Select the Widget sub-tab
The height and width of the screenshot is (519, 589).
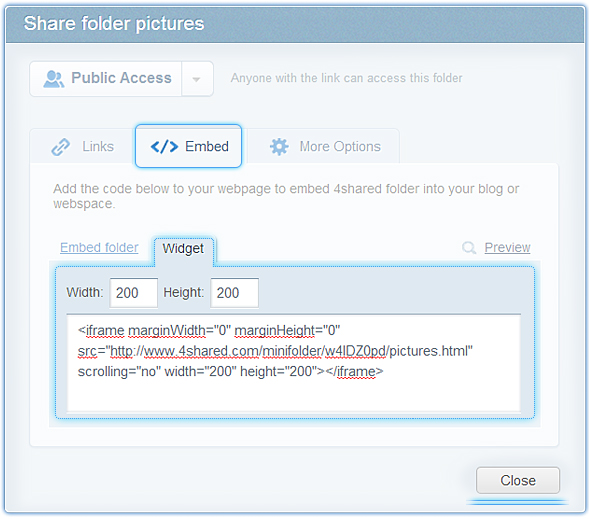(x=183, y=249)
